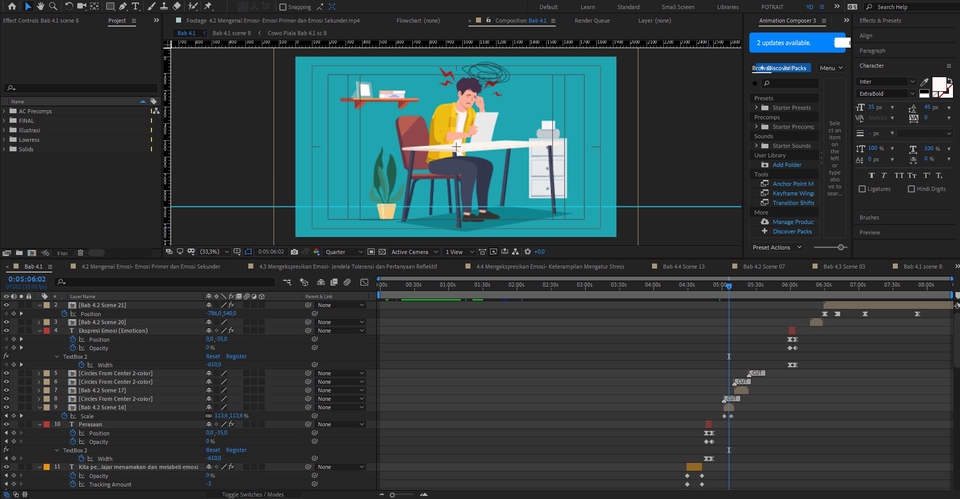Click the fill color swatch in Character panel

pos(938,85)
